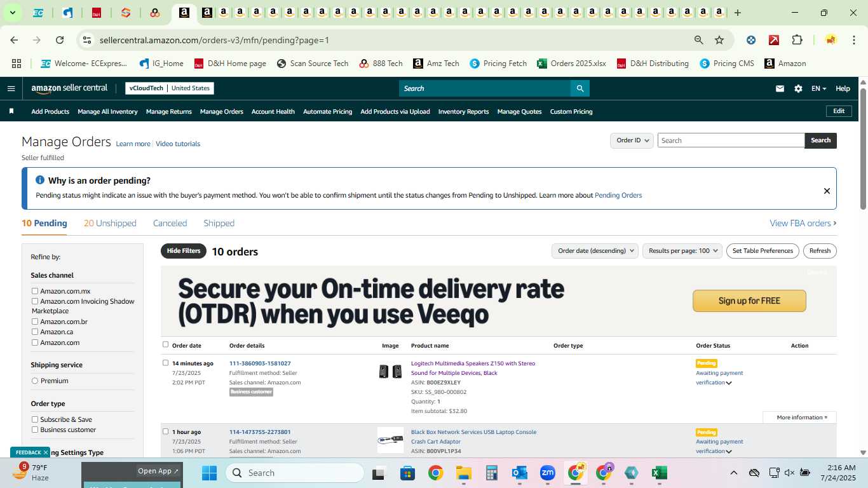The width and height of the screenshot is (868, 488).
Task: Open Zoom from the taskbar
Action: click(x=547, y=473)
